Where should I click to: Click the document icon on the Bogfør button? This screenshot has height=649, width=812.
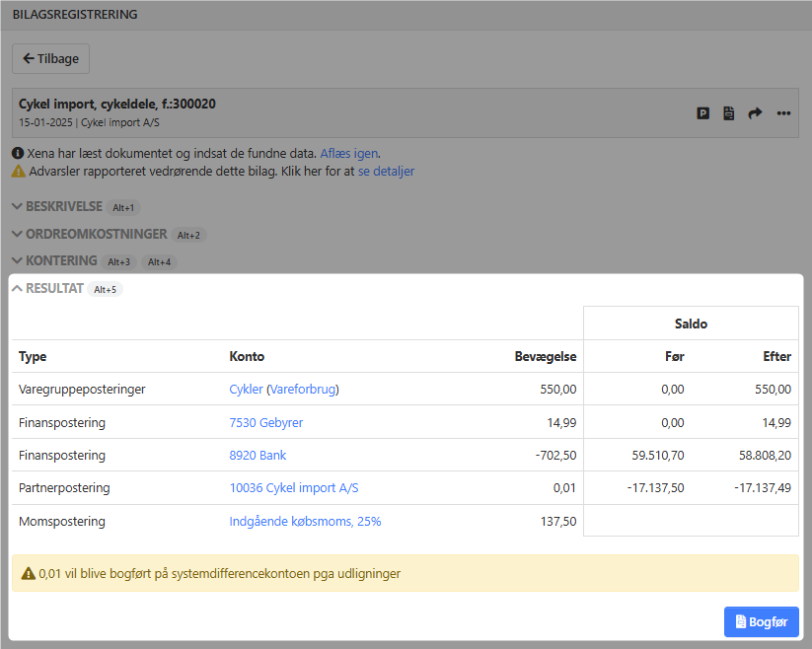[740, 622]
